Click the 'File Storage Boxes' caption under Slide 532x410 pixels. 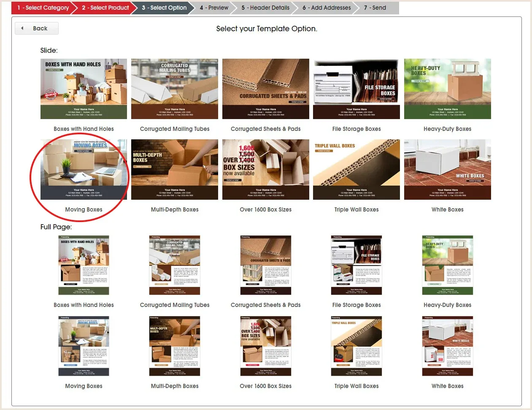click(356, 129)
